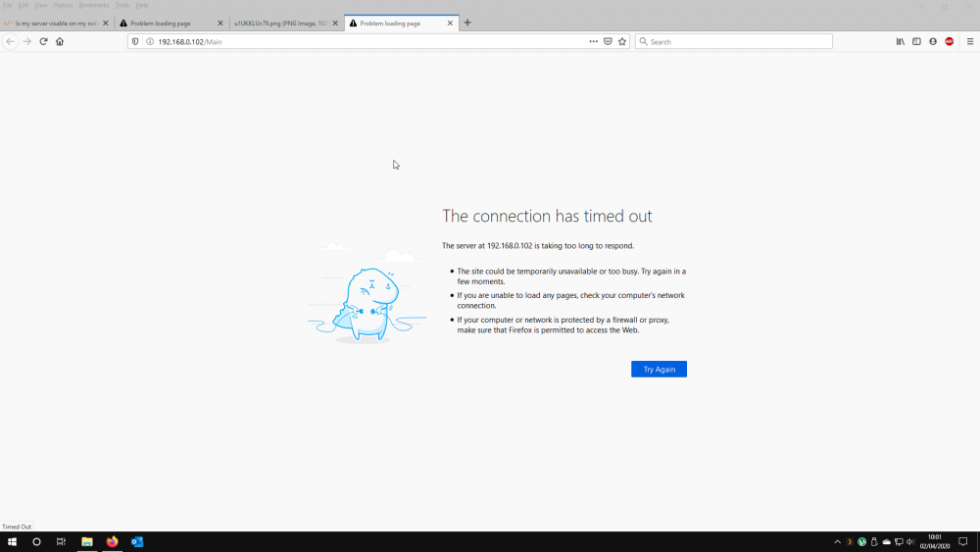Open Task View on the taskbar
The image size is (980, 552).
pyautogui.click(x=61, y=542)
